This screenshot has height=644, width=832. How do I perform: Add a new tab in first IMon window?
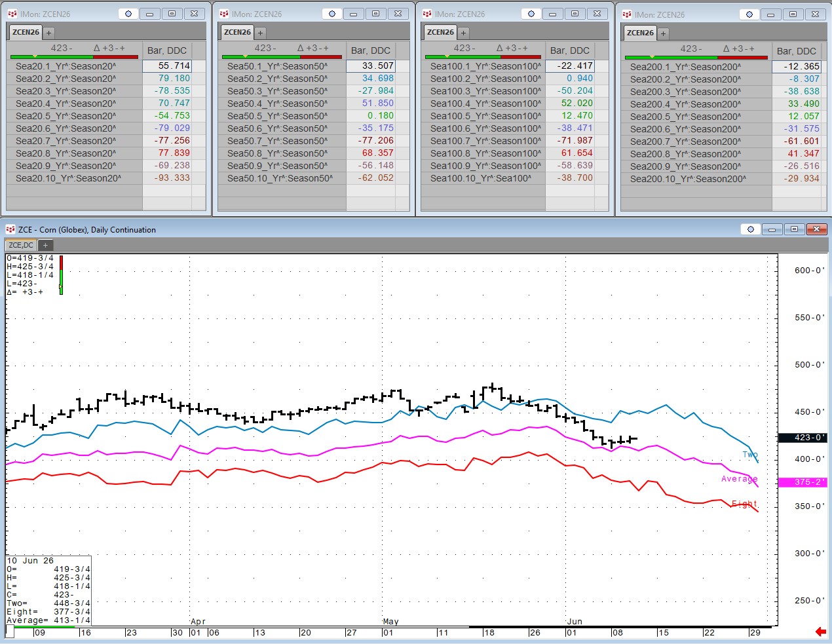(x=49, y=32)
